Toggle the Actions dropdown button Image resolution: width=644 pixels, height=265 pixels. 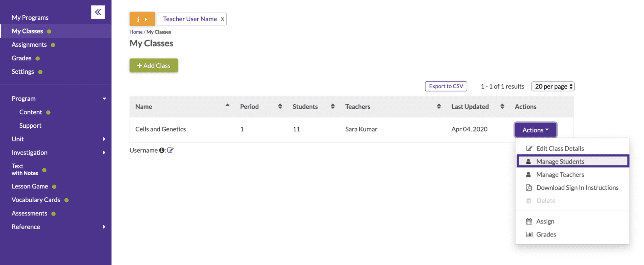(x=535, y=130)
